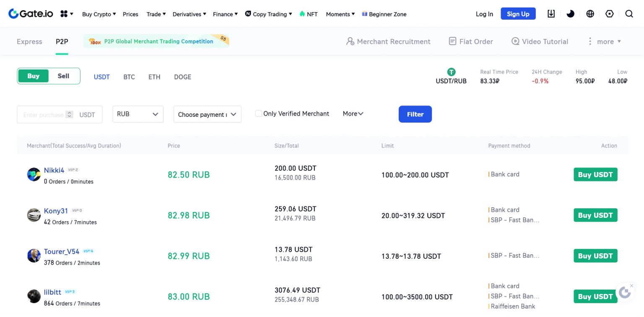Image resolution: width=644 pixels, height=317 pixels.
Task: Click the Gate.io logo
Action: coord(31,14)
